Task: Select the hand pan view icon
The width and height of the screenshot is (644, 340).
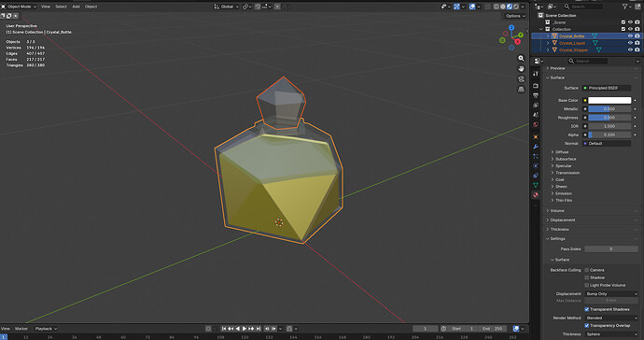Action: coord(521,69)
